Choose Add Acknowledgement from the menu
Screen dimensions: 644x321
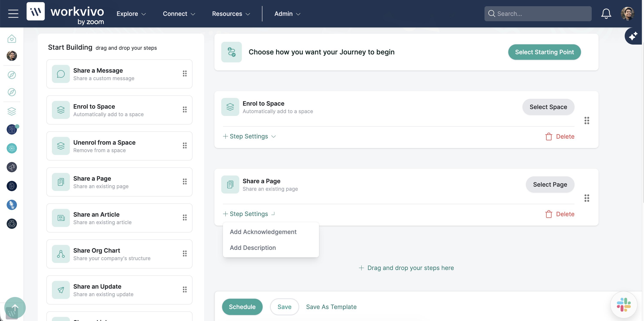tap(263, 232)
